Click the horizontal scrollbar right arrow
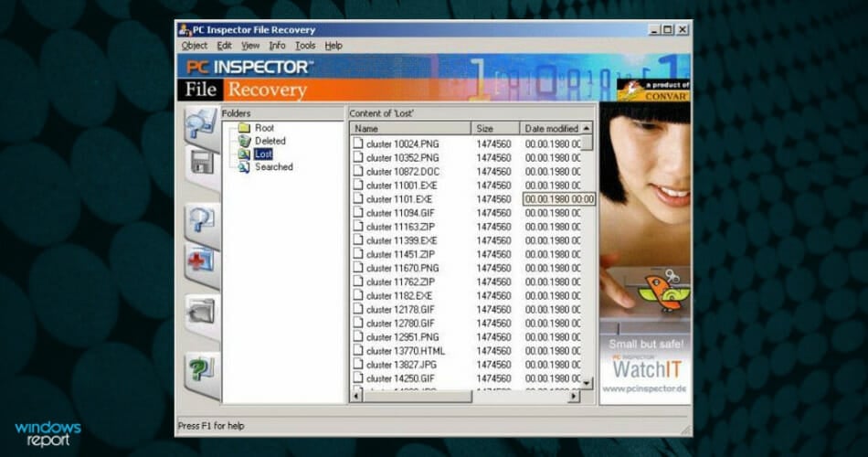 coord(575,396)
